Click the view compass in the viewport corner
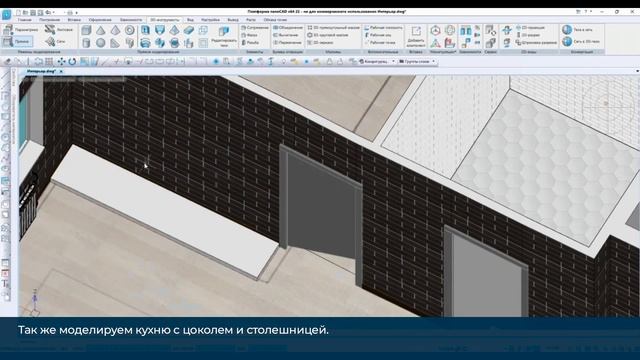Viewport: 640px width, 360px height. click(606, 103)
